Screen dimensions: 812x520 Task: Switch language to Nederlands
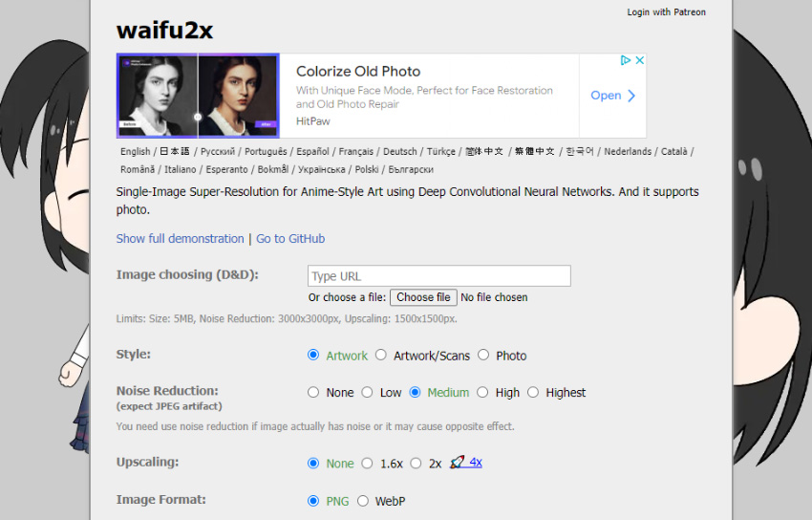[x=628, y=152]
